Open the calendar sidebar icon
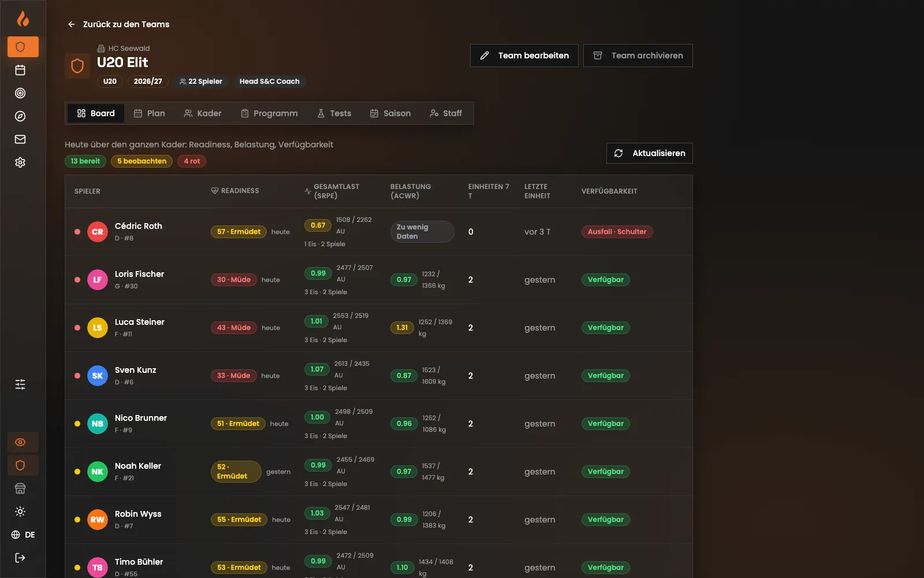This screenshot has height=578, width=924. pyautogui.click(x=20, y=70)
